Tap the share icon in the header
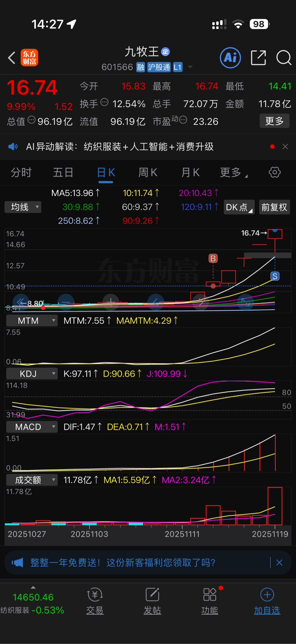Screen dimensions: 296x644 point(258,57)
